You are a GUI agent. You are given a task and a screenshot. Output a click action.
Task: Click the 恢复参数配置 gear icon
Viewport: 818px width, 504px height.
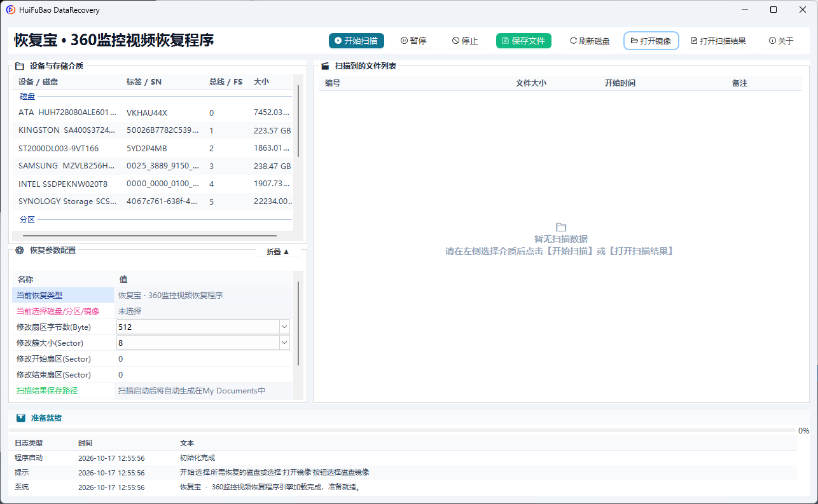click(20, 250)
